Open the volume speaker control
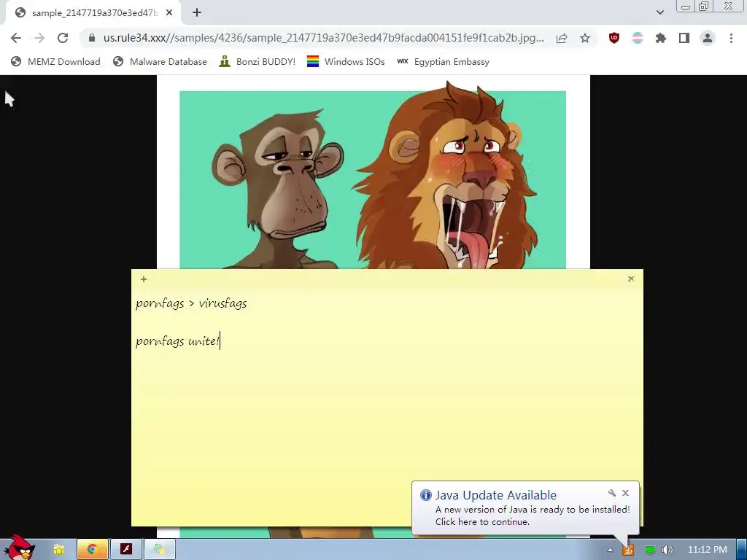The image size is (747, 560). (667, 550)
